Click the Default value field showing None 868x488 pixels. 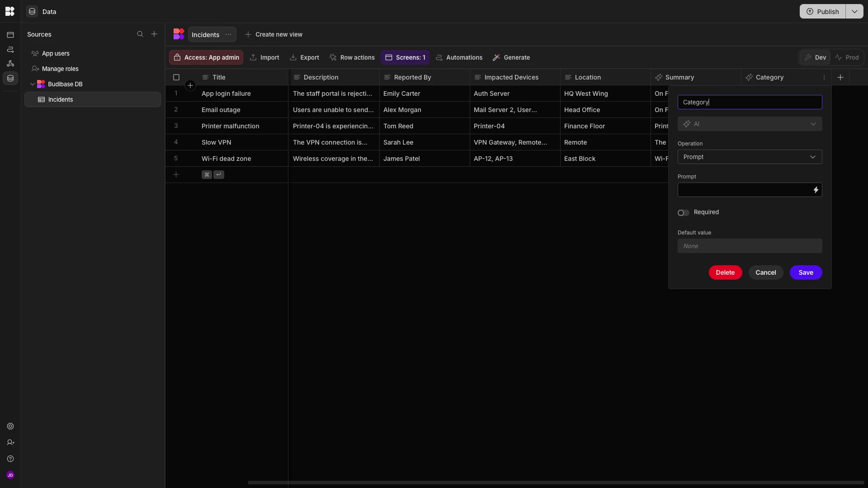pyautogui.click(x=749, y=246)
